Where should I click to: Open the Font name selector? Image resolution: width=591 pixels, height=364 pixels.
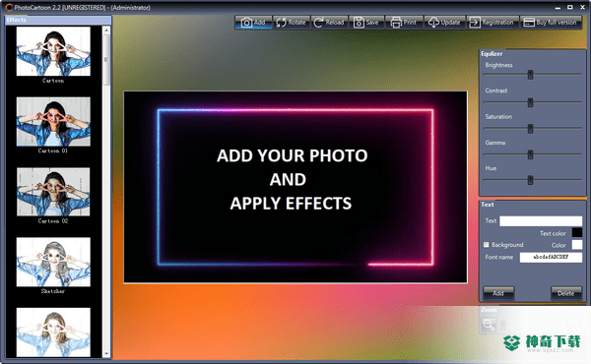click(551, 257)
